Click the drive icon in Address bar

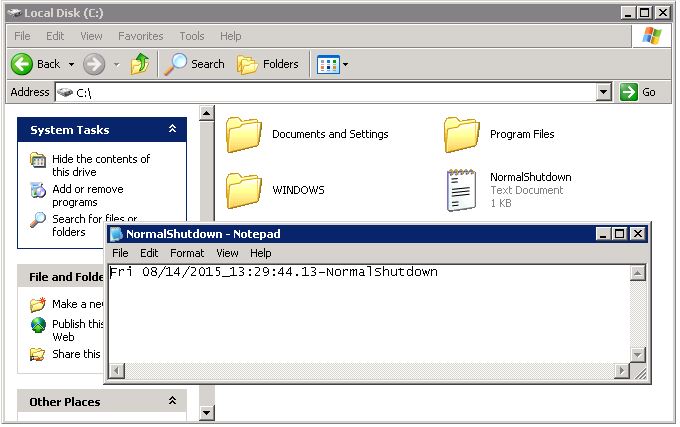tap(65, 92)
